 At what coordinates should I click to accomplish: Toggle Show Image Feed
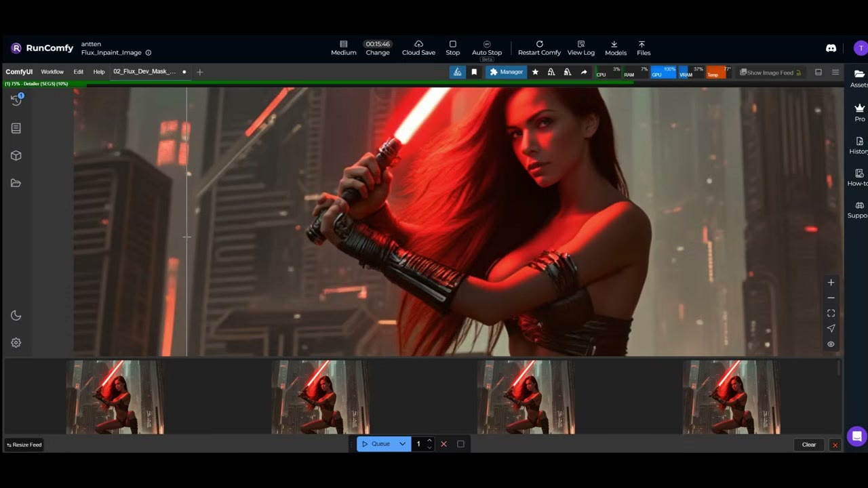[770, 73]
